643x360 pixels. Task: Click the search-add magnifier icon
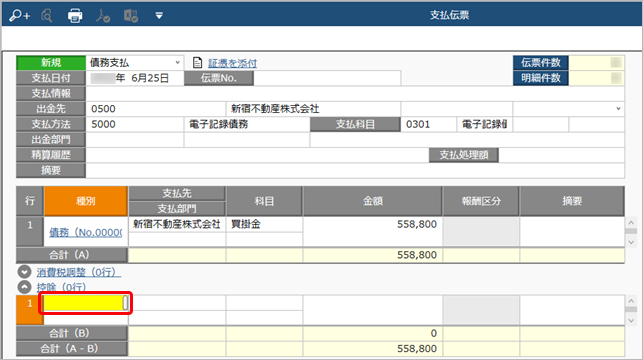19,16
